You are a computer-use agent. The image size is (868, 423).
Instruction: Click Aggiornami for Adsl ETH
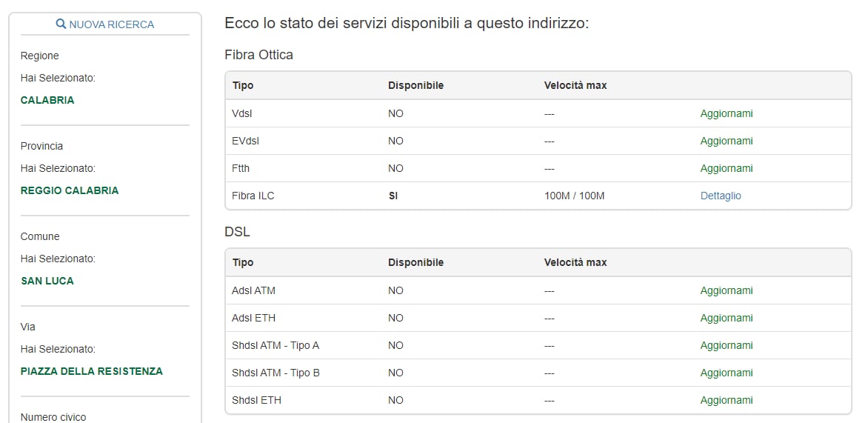(x=726, y=318)
